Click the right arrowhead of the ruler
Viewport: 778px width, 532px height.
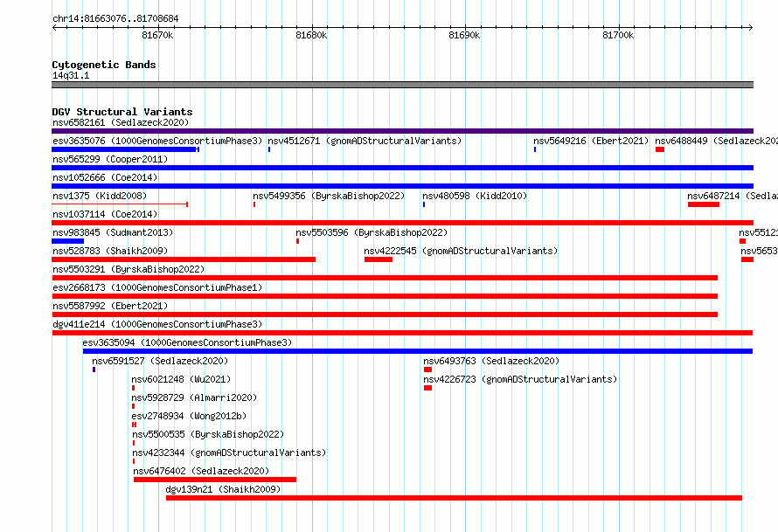point(751,27)
